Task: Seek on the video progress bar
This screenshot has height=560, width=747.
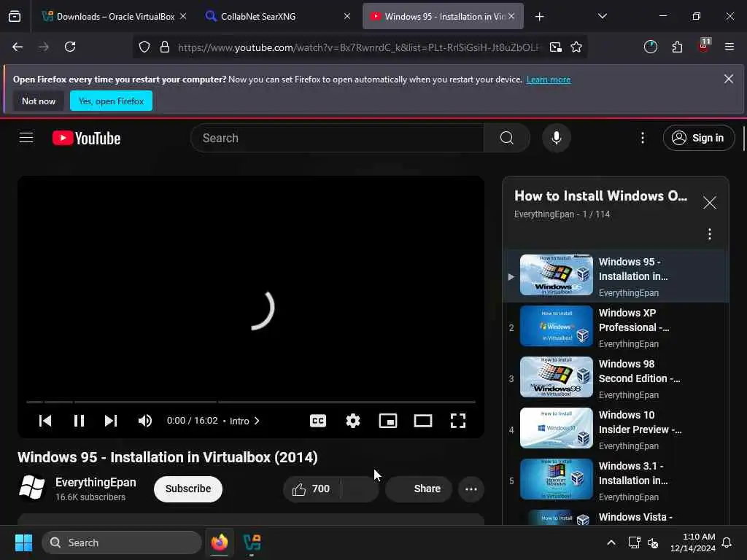Action: (251, 402)
